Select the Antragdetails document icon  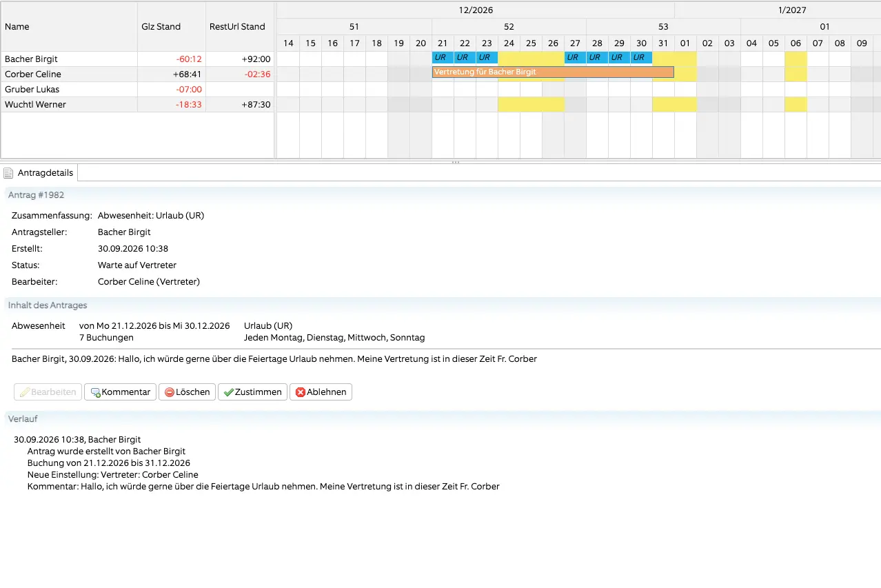point(8,173)
